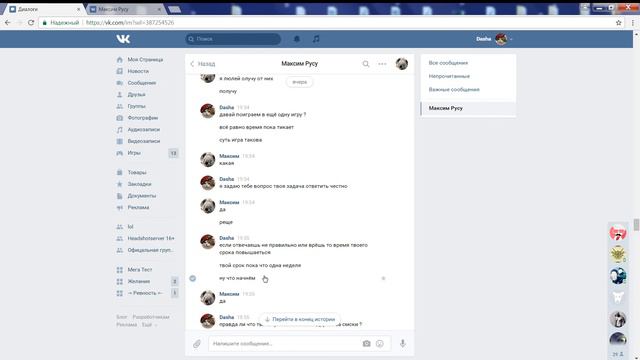
Task: Open Максим Русу's avatar in the chat header
Action: 402,64
